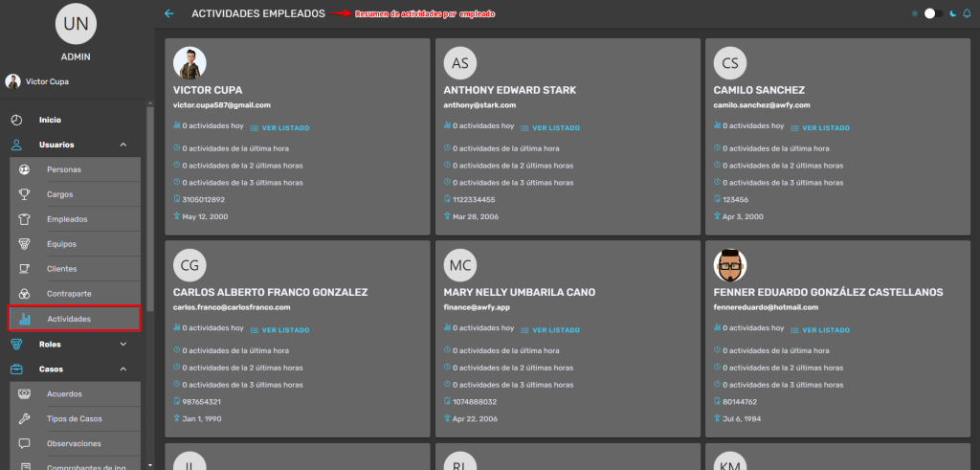980x470 pixels.
Task: Click the CG avatar of Carlos Franco
Action: click(x=190, y=265)
